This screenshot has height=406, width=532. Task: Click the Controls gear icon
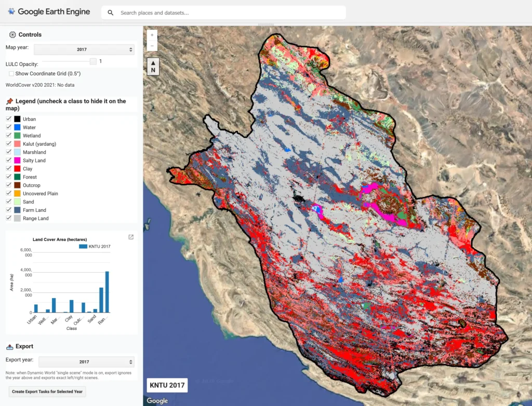click(x=12, y=35)
